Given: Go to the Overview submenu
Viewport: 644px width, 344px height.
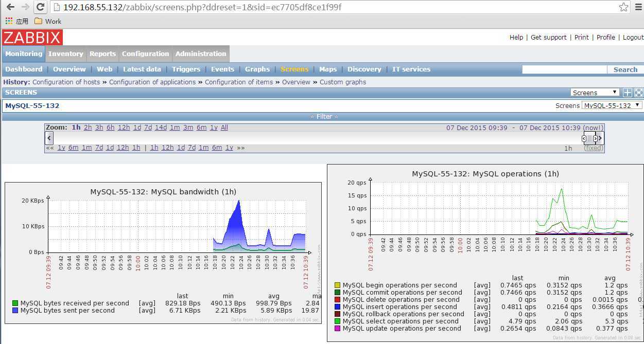Looking at the screenshot, I should point(69,69).
